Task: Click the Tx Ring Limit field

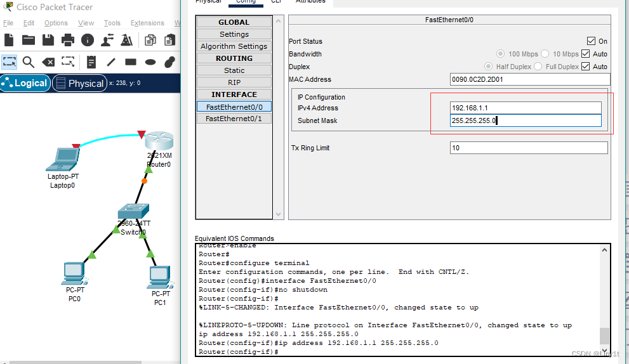Action: click(529, 148)
